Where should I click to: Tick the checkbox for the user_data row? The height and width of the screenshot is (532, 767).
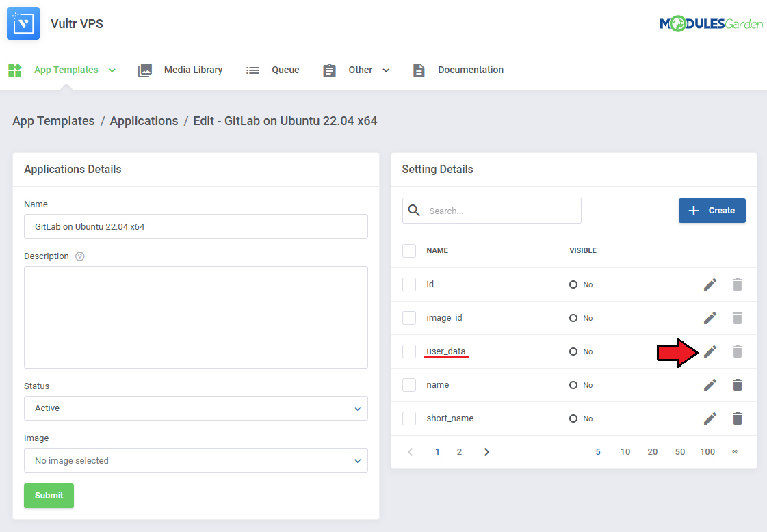pos(409,351)
